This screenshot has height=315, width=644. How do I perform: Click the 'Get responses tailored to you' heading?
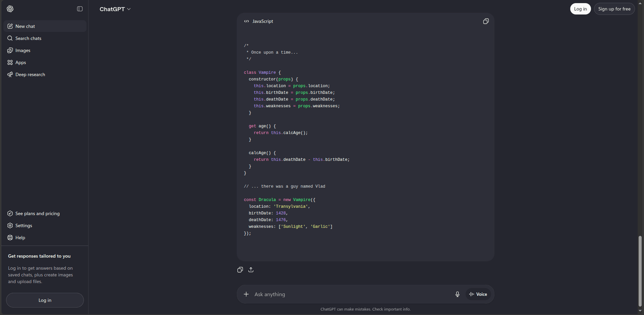click(x=39, y=256)
